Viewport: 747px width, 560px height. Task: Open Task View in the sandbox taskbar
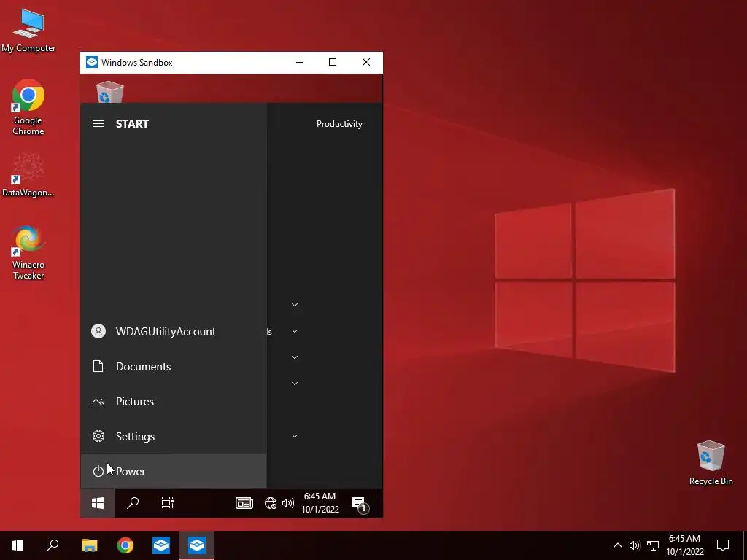click(167, 503)
